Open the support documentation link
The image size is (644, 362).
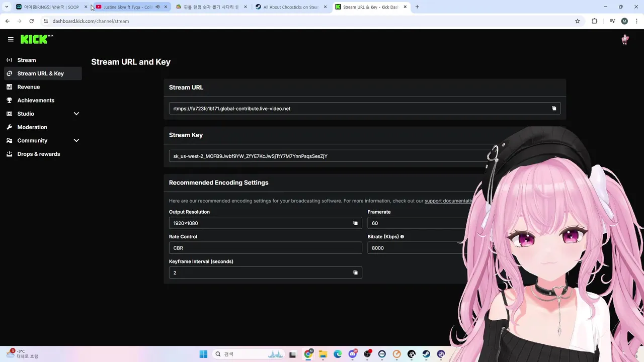449,201
